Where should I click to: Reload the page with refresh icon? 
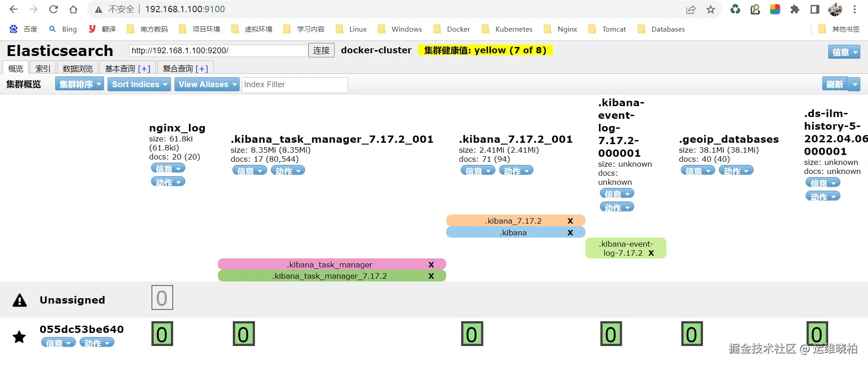click(53, 9)
